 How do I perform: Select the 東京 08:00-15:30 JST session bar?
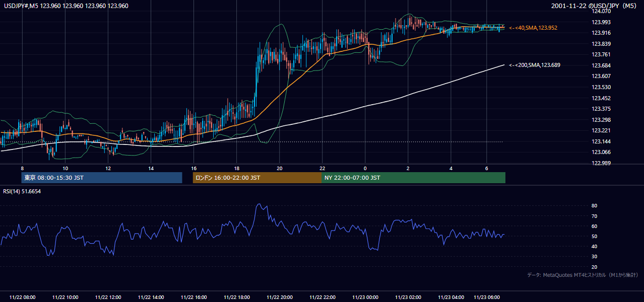[102, 178]
